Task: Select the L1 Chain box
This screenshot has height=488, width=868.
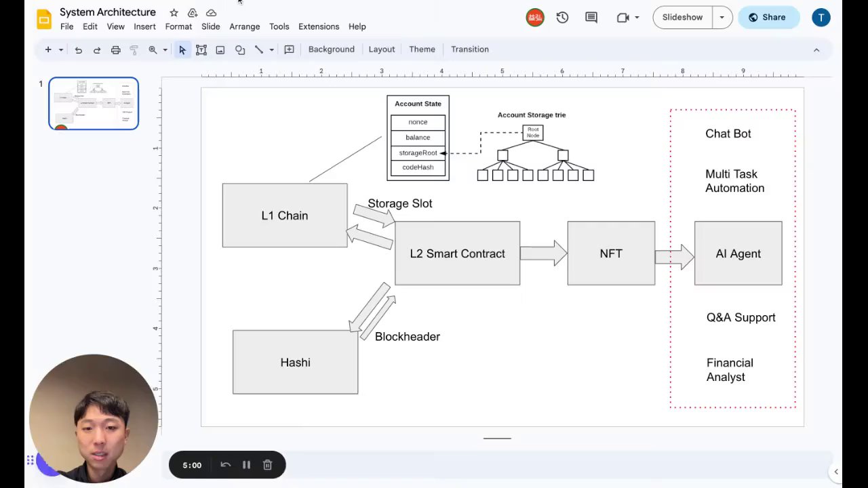Action: click(x=285, y=216)
